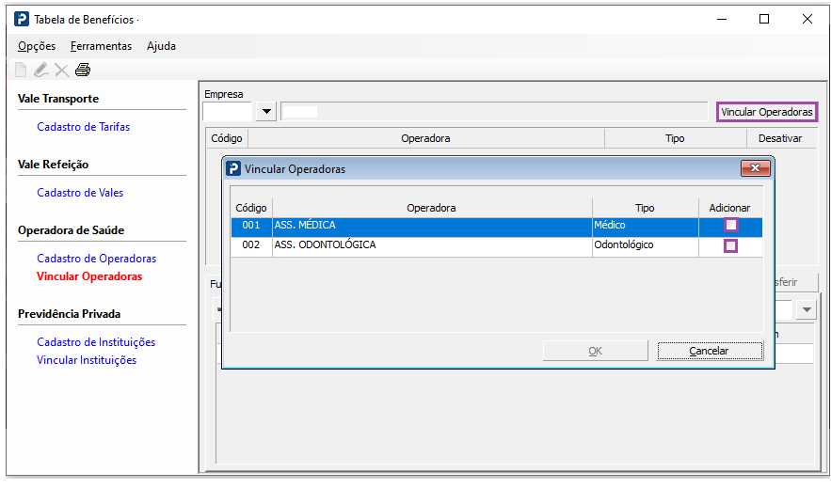The width and height of the screenshot is (831, 504).
Task: Open Cadastro de Operadoras link
Action: pyautogui.click(x=96, y=259)
